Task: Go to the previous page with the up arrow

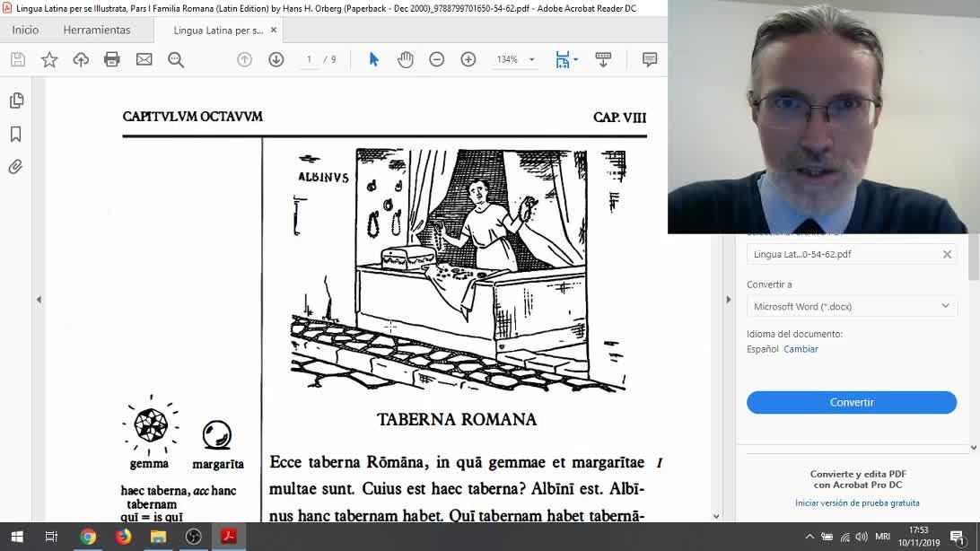Action: pos(244,59)
